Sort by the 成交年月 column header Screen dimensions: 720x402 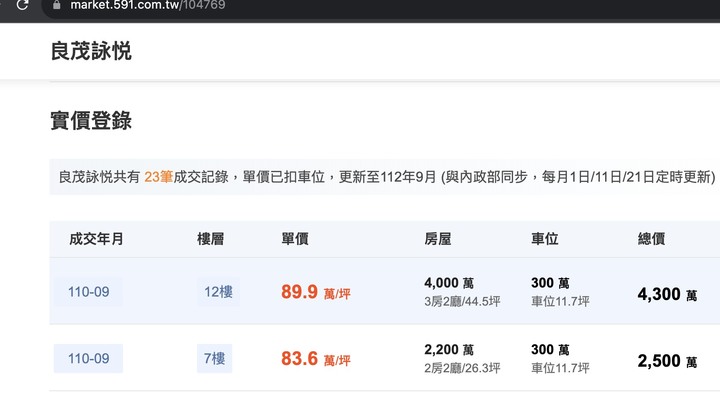(96, 239)
